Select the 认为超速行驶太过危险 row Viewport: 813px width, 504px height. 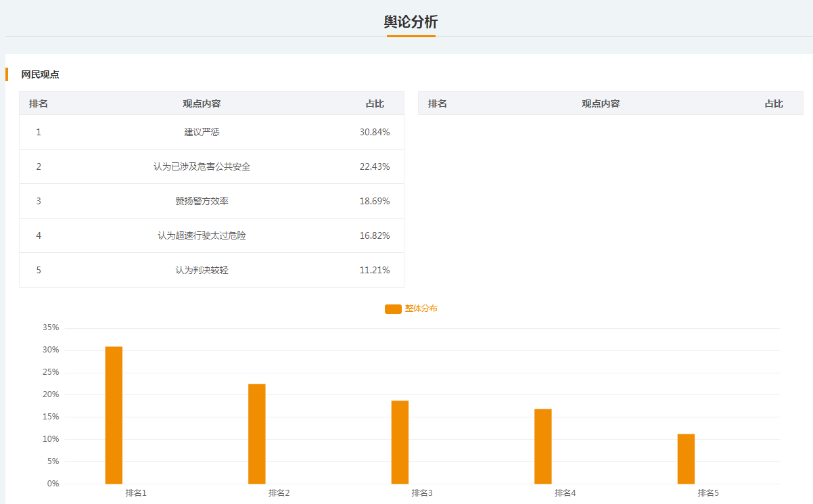[x=212, y=235]
